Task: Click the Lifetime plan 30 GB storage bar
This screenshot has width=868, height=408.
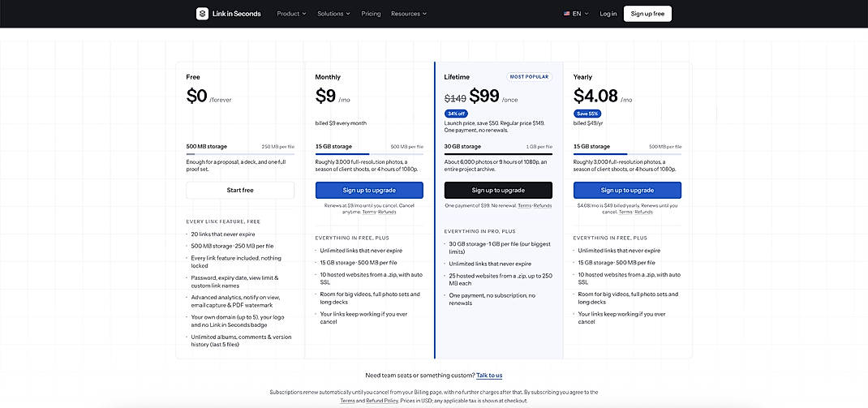Action: click(498, 154)
